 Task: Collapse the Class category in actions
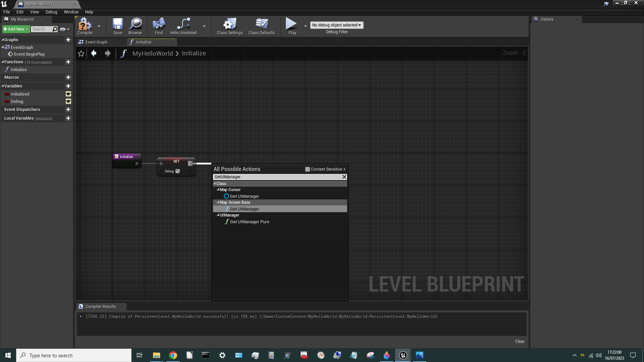pyautogui.click(x=215, y=183)
